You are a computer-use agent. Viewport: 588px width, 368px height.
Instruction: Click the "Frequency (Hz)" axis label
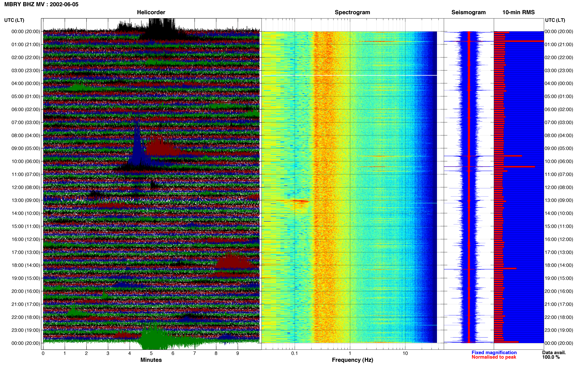352,360
